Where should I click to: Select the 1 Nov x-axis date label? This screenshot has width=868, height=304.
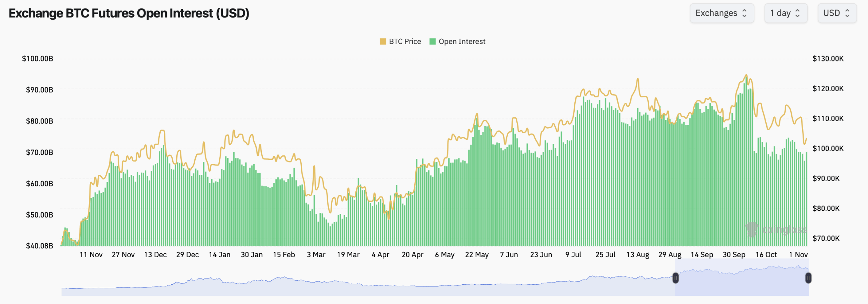(x=798, y=254)
